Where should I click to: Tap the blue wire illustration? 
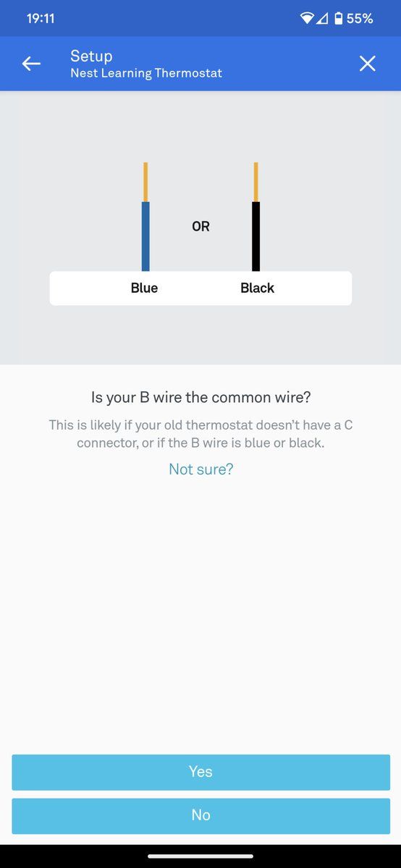[x=145, y=217]
